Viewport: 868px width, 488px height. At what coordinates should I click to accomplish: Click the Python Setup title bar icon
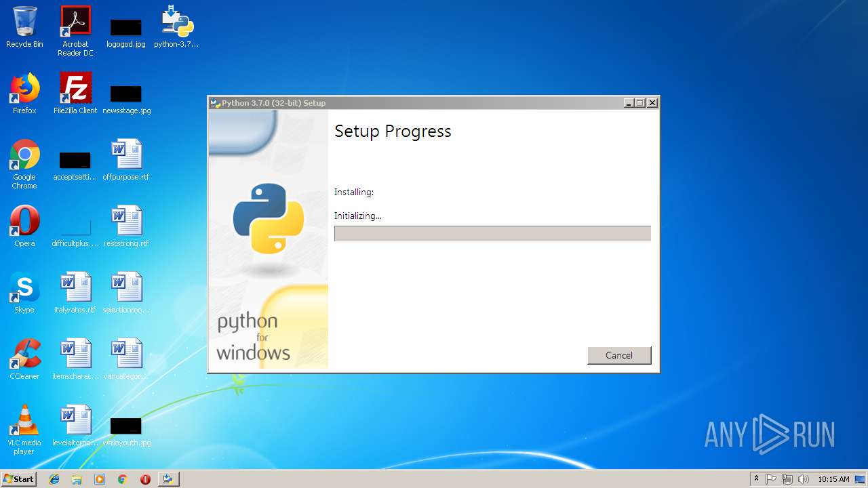[215, 103]
